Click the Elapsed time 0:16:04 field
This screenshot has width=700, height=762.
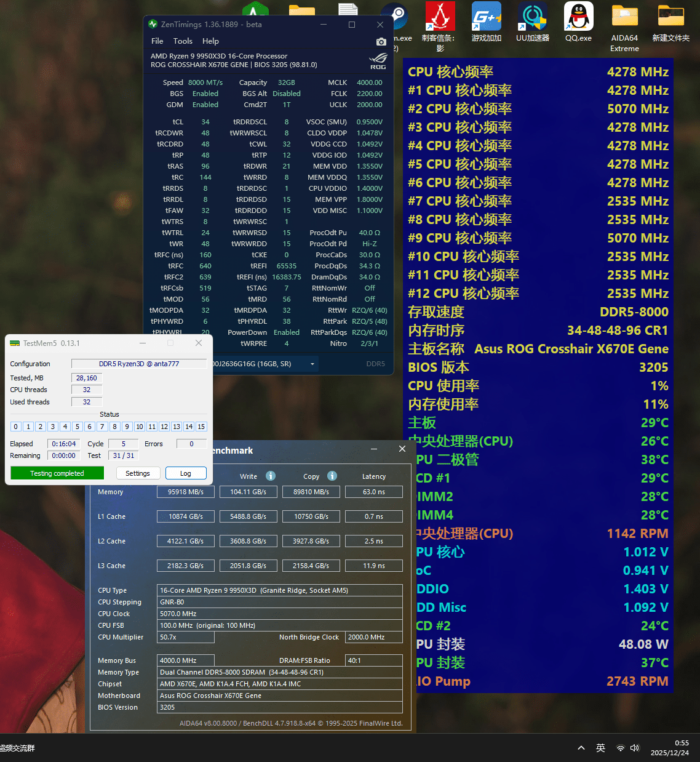pos(64,444)
